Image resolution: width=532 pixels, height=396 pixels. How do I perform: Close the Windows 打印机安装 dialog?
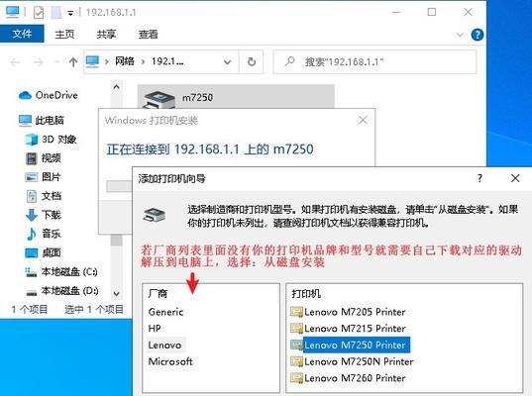click(363, 120)
